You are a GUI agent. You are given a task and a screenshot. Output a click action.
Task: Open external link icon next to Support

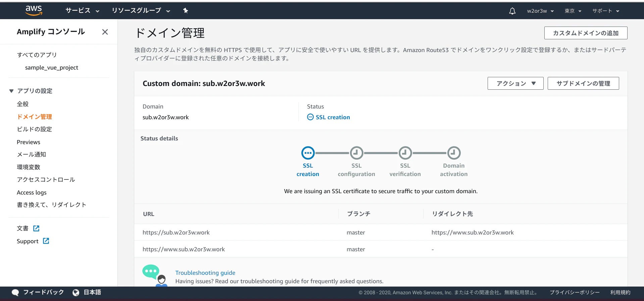pyautogui.click(x=46, y=241)
